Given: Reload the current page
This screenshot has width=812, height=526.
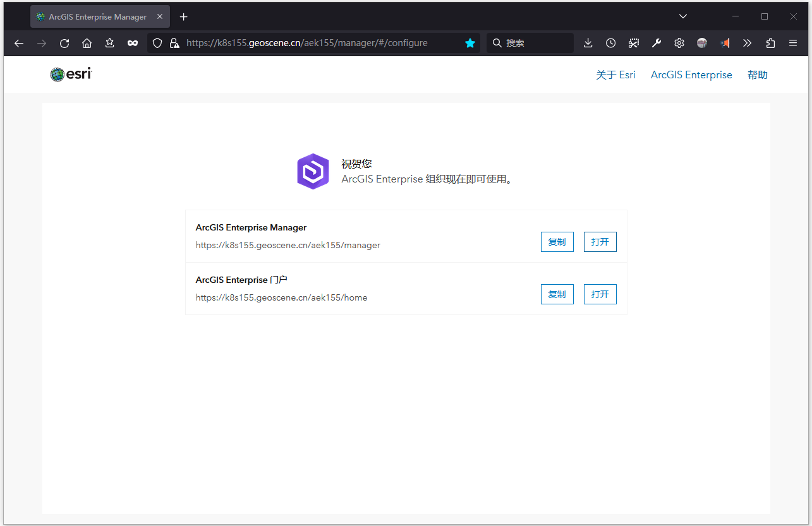Looking at the screenshot, I should 64,43.
